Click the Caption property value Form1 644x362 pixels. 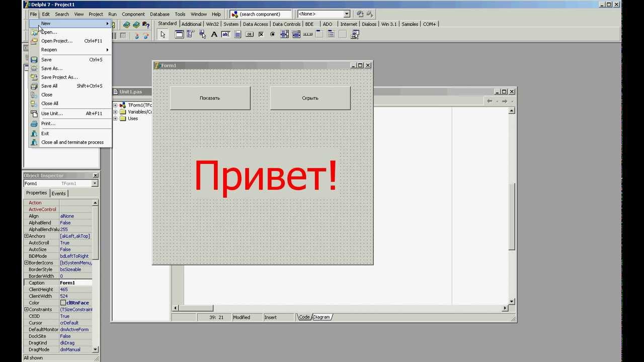click(x=75, y=283)
